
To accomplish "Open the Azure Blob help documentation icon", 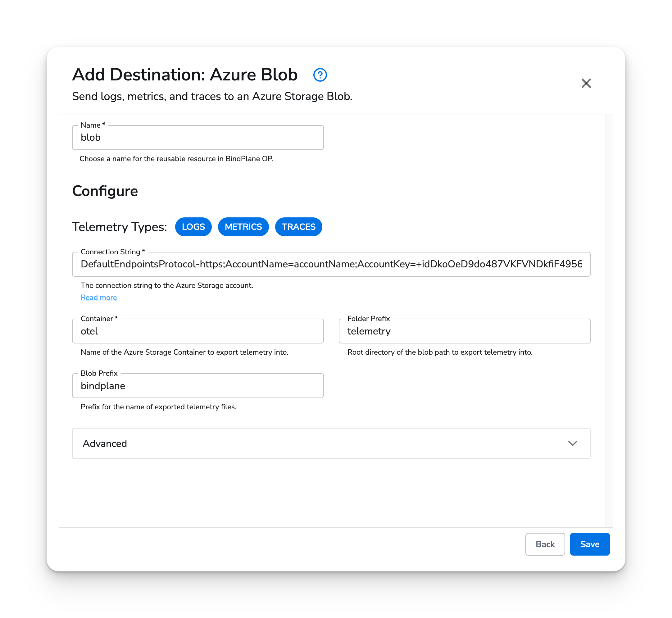I will [x=320, y=75].
